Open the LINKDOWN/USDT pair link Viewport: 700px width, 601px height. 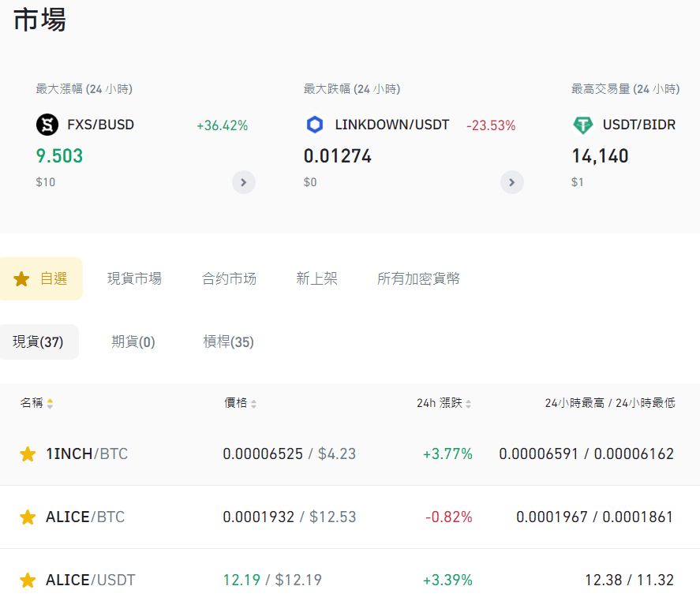(392, 125)
